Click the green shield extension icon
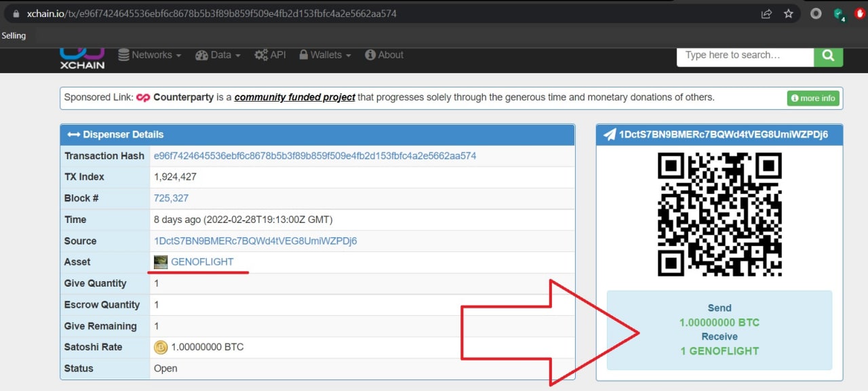 839,14
